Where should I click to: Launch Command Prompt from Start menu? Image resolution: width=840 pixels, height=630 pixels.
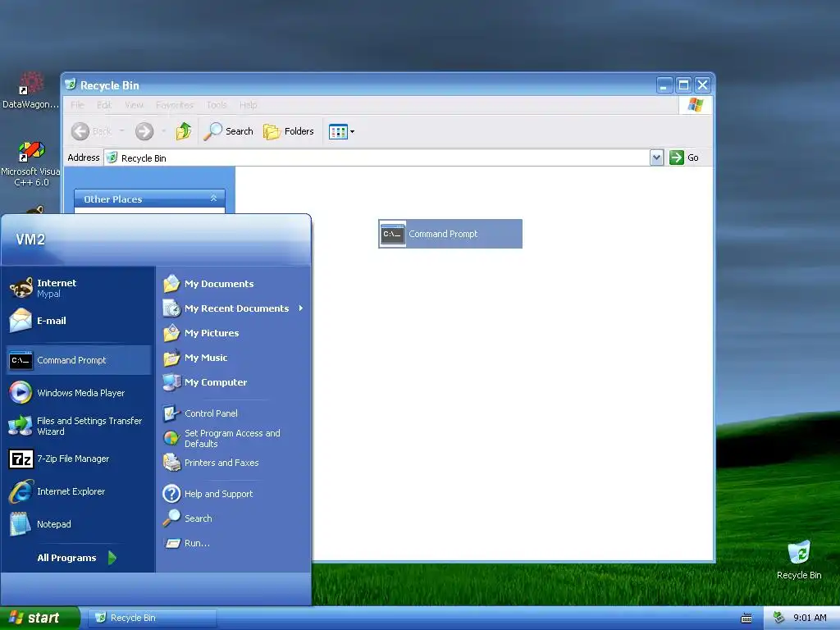point(78,360)
